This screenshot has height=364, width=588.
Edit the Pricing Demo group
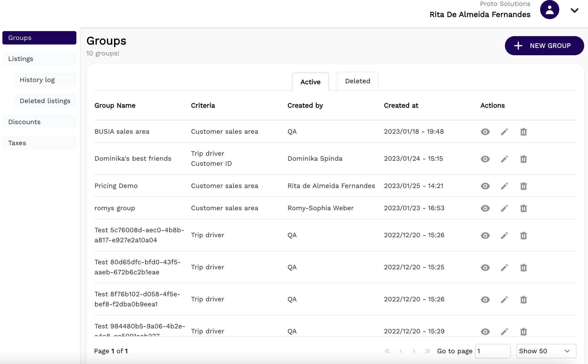[504, 186]
